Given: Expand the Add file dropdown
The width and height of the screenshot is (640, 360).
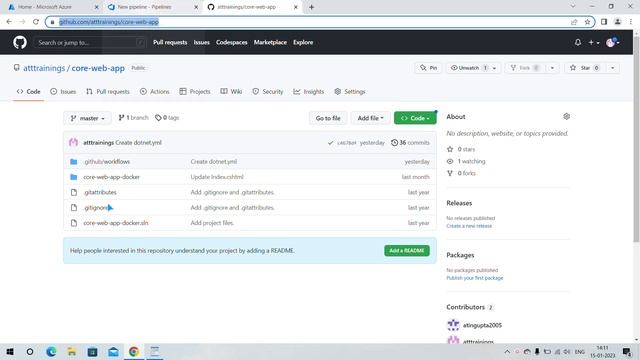Looking at the screenshot, I should coord(371,118).
